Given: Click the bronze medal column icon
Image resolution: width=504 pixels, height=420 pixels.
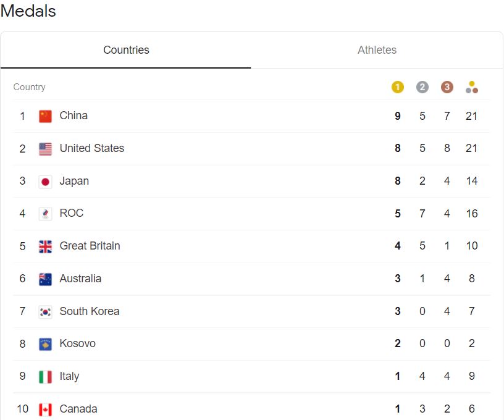Looking at the screenshot, I should click(447, 87).
